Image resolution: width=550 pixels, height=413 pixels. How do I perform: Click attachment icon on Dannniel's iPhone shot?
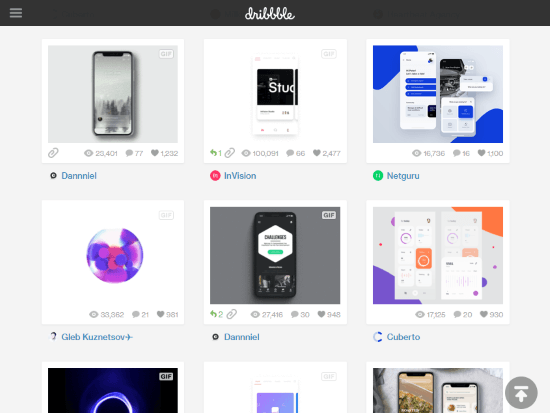53,153
